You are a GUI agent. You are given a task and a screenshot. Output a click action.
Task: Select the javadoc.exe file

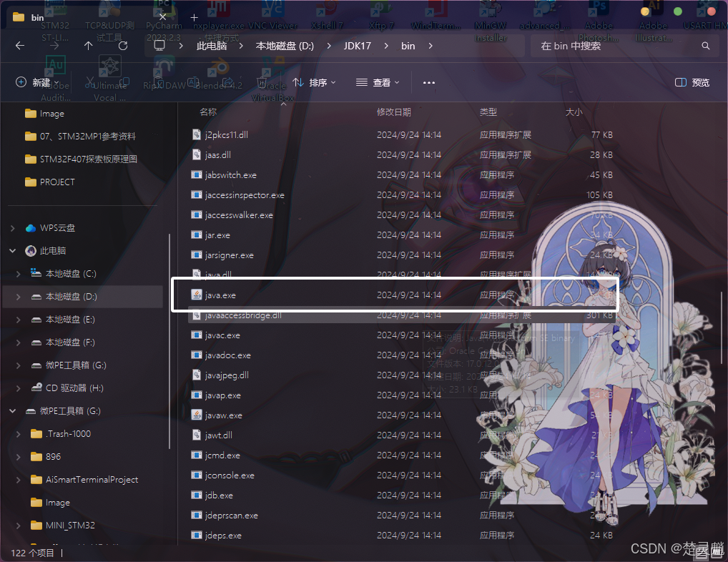coord(402,355)
